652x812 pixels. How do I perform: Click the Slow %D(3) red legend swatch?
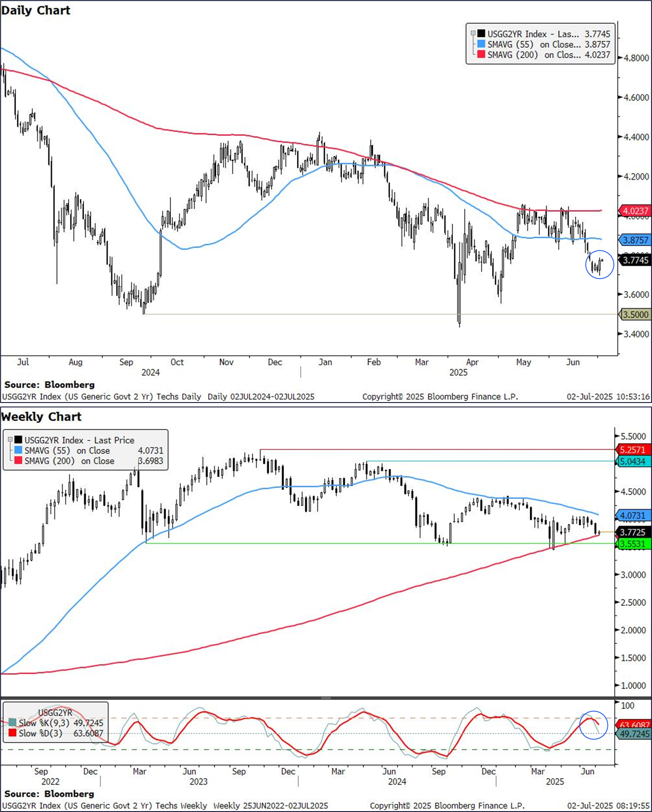pos(12,733)
